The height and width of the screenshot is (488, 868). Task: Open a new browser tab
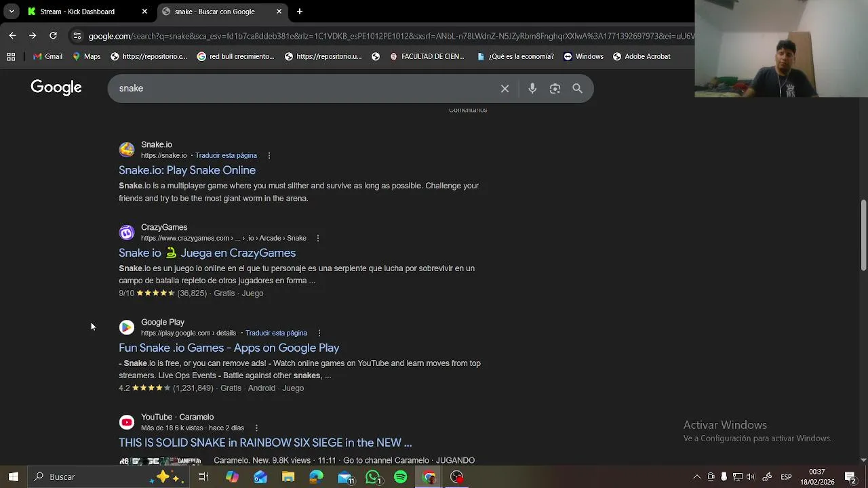300,12
